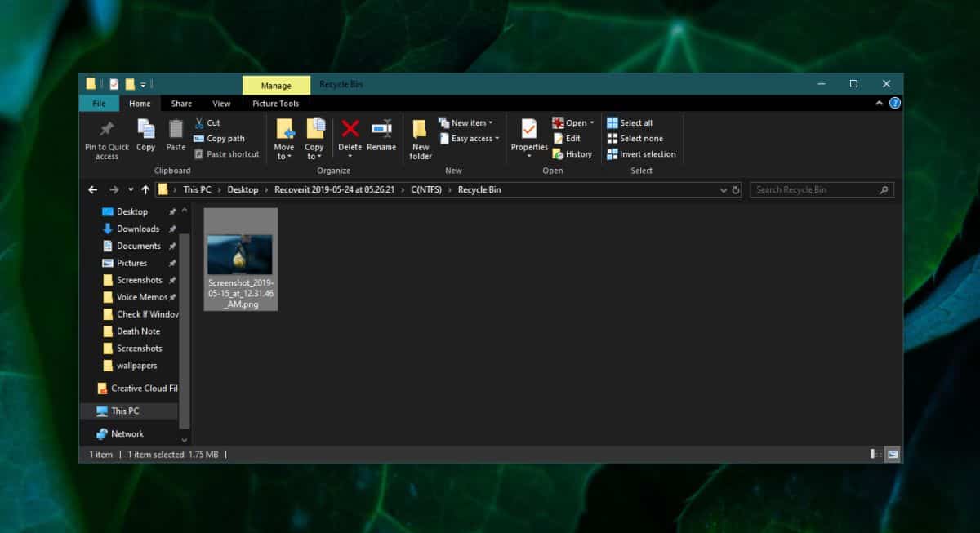Collapse the ribbon with the up chevron
The image size is (980, 533).
click(880, 104)
